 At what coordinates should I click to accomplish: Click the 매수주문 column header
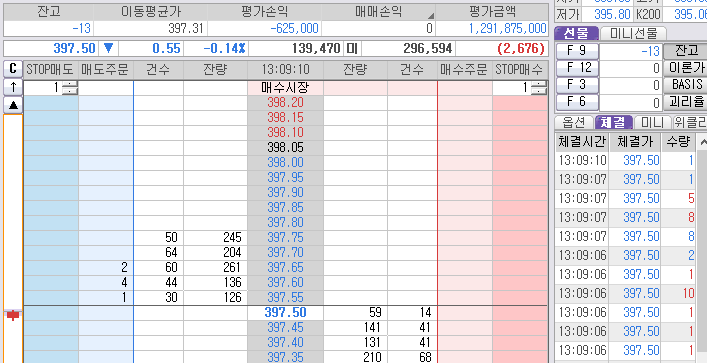pyautogui.click(x=464, y=69)
